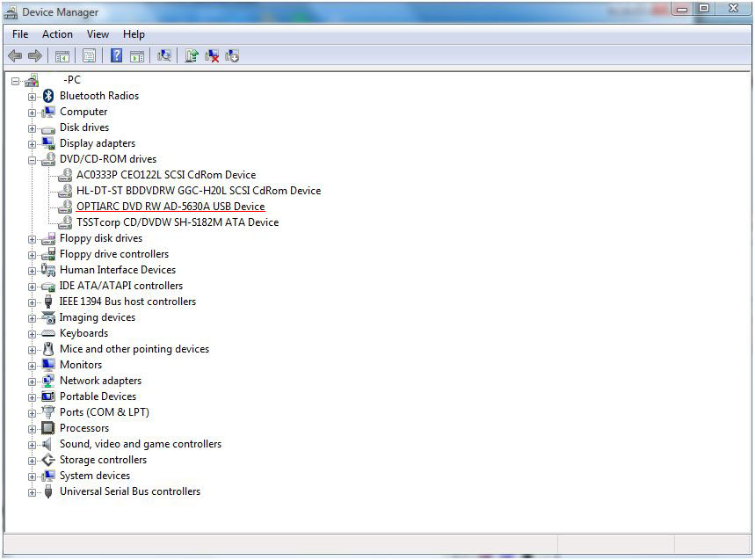The height and width of the screenshot is (560, 755).
Task: Click the Help icon in the toolbar
Action: coord(116,55)
